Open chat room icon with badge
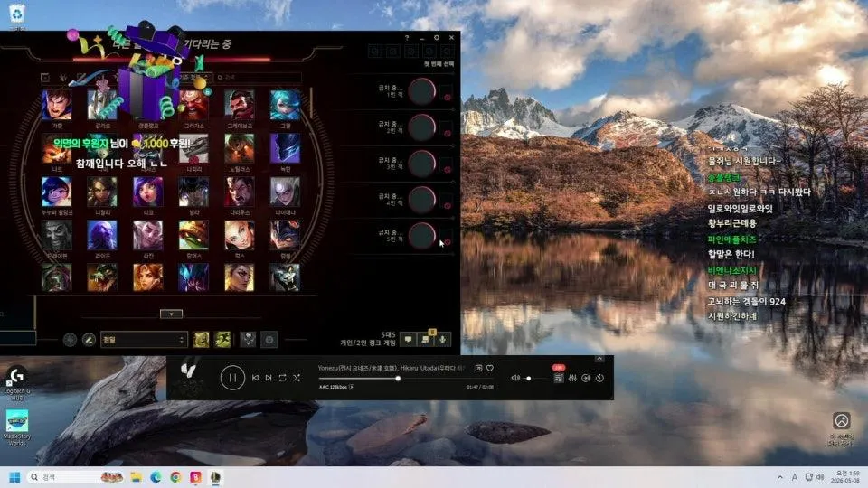This screenshot has height=488, width=868. pos(426,338)
